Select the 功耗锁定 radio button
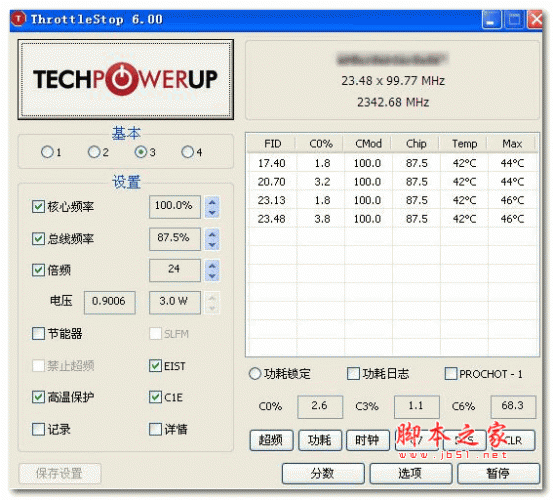553x500 pixels. (x=255, y=374)
